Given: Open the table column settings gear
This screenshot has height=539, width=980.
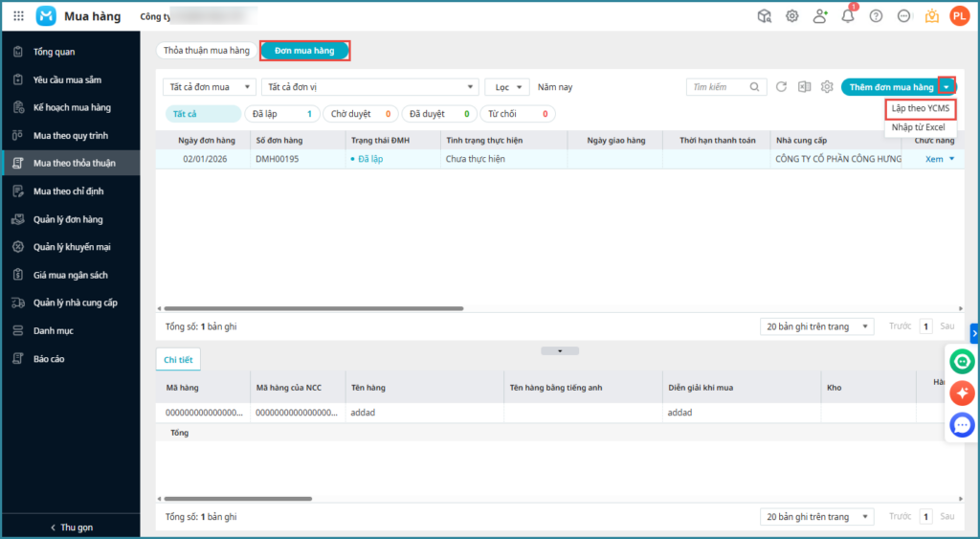Looking at the screenshot, I should 827,87.
